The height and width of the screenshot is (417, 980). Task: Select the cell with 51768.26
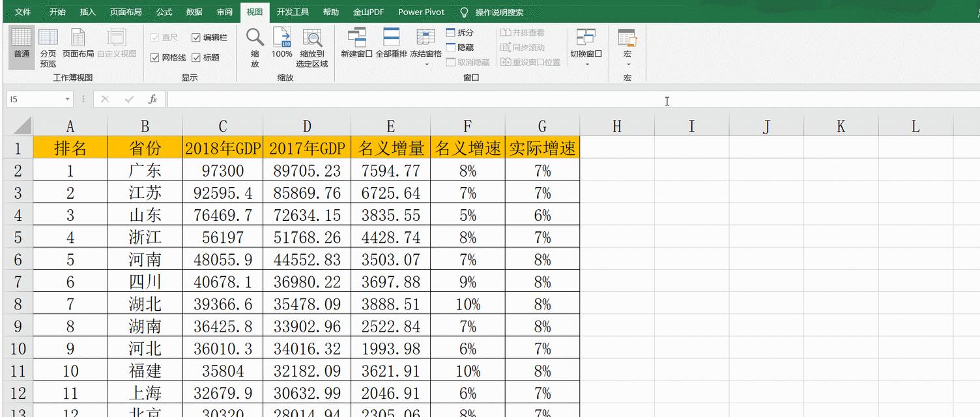click(x=307, y=237)
